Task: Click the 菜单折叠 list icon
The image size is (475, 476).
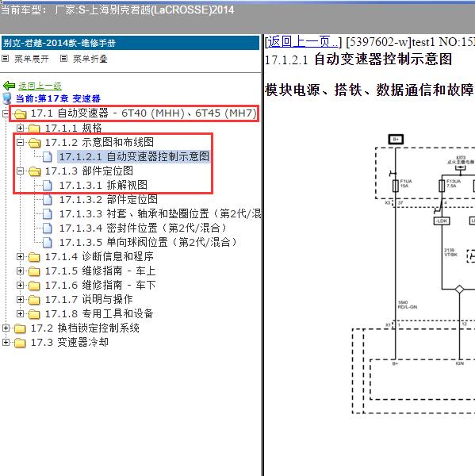Action: pos(63,58)
